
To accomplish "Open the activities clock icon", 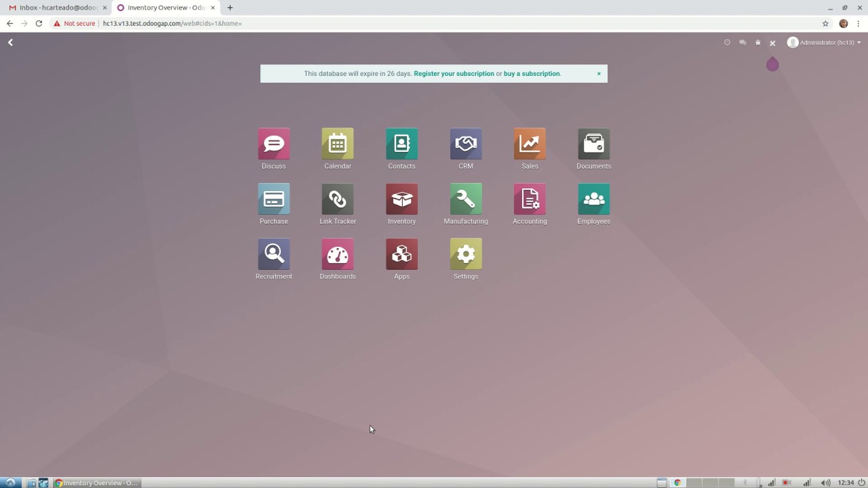I will [727, 43].
